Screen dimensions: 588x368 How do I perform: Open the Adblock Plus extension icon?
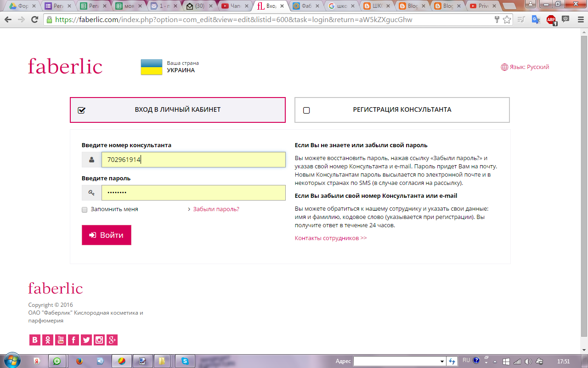point(551,20)
